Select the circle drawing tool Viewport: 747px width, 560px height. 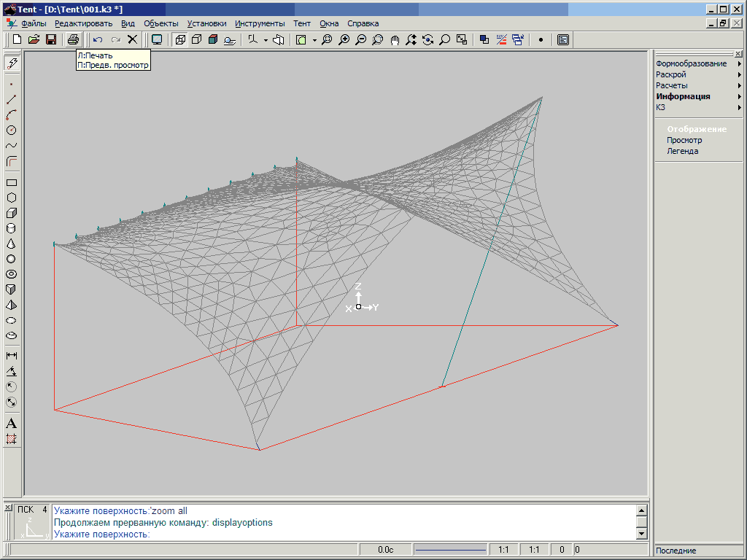click(x=12, y=130)
